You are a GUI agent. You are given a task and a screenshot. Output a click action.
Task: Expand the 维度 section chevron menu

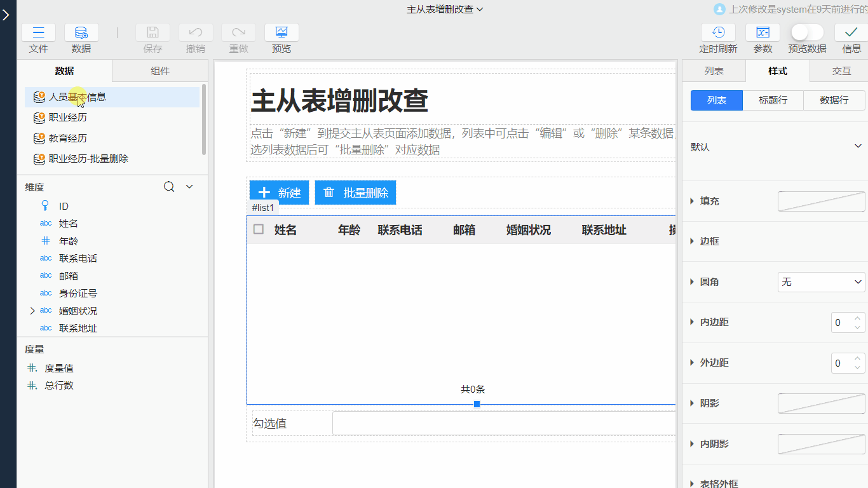tap(189, 187)
